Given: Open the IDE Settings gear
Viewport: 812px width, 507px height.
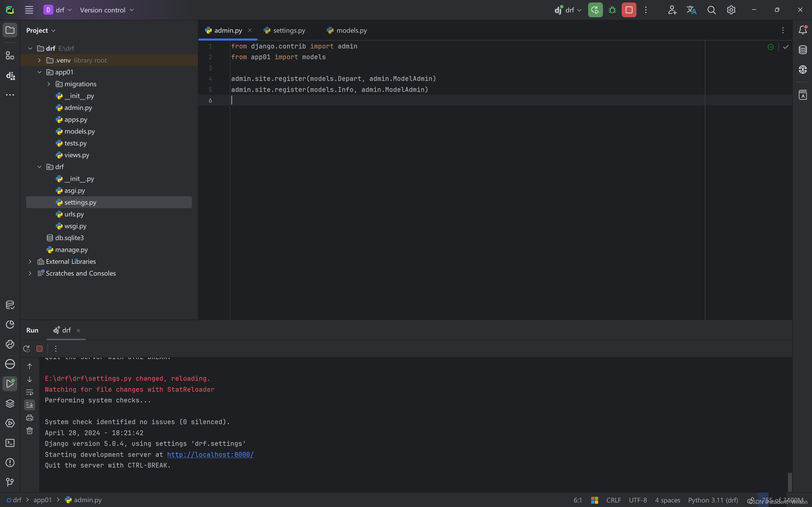Looking at the screenshot, I should [731, 10].
